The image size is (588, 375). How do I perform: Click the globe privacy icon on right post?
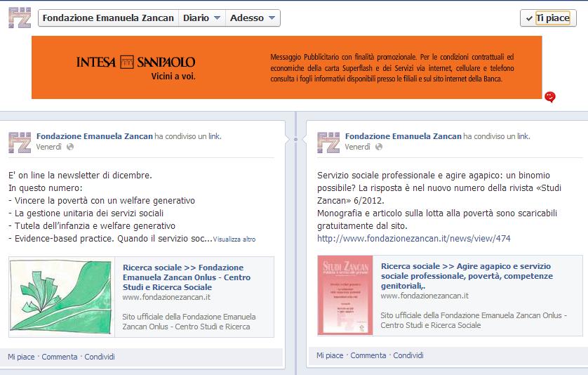[379, 147]
